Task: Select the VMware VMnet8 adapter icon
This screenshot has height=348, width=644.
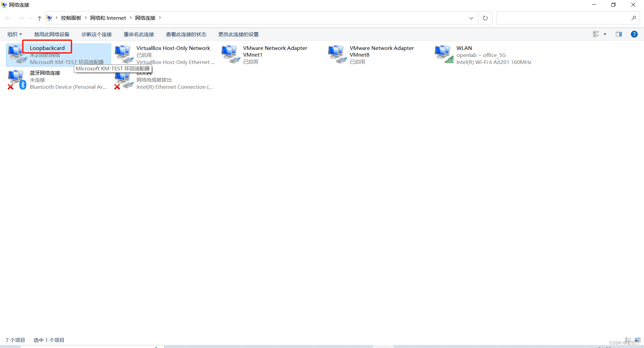Action: (x=337, y=54)
